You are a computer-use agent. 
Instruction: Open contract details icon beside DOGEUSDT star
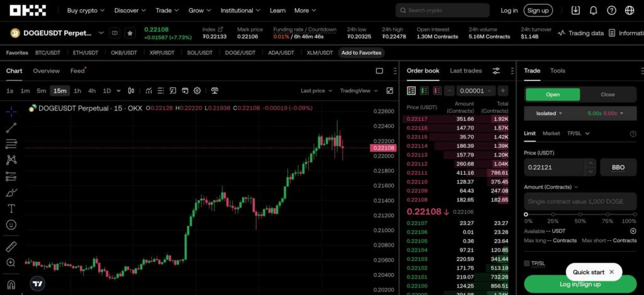coord(116,33)
